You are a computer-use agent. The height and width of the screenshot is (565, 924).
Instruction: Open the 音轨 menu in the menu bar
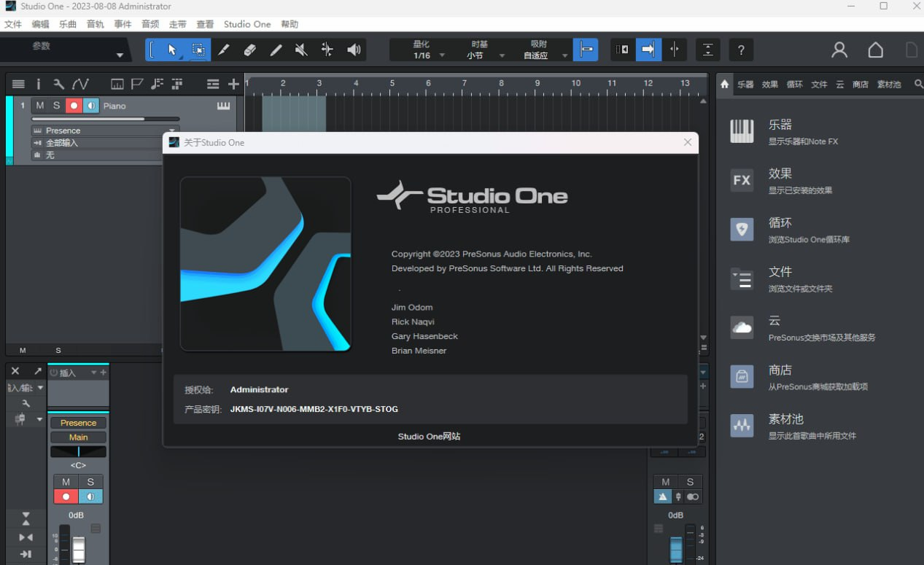[96, 24]
